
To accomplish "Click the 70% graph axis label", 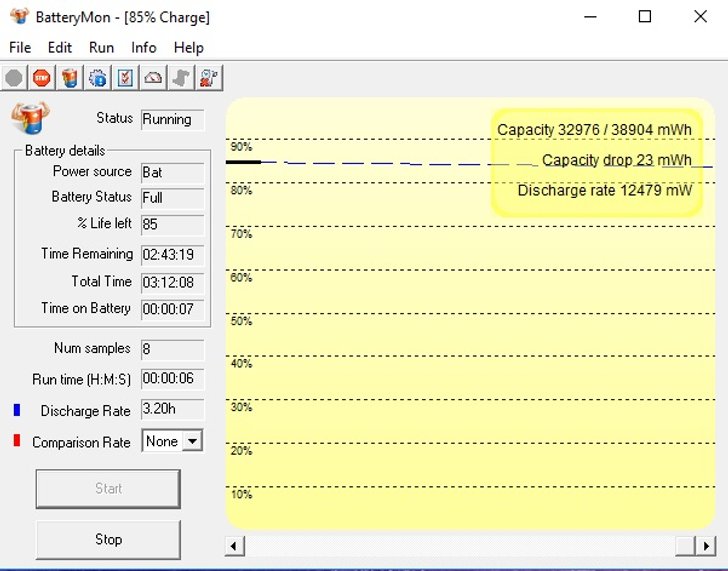I will point(241,234).
